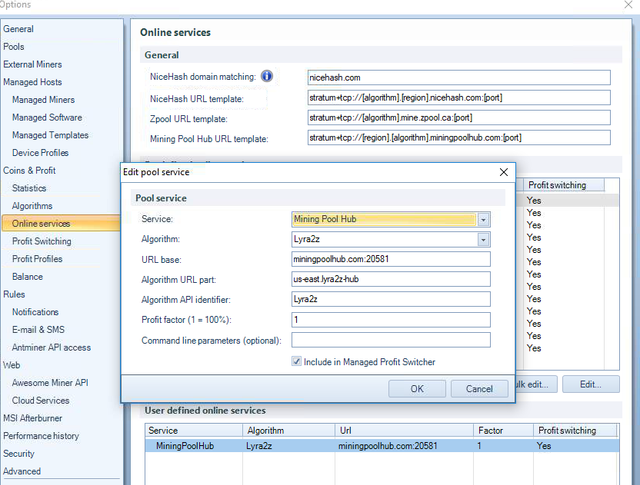Close the Edit pool service dialog
This screenshot has width=640, height=485.
[504, 172]
